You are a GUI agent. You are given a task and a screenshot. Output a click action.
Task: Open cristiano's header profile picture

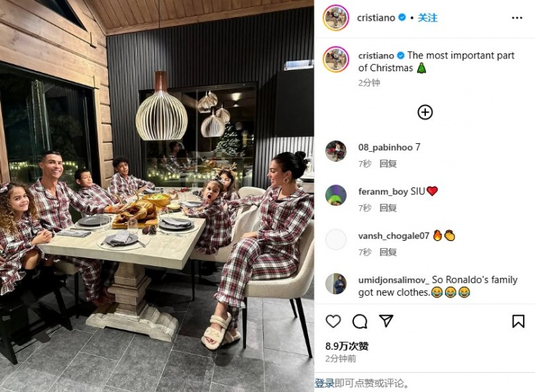tap(336, 18)
